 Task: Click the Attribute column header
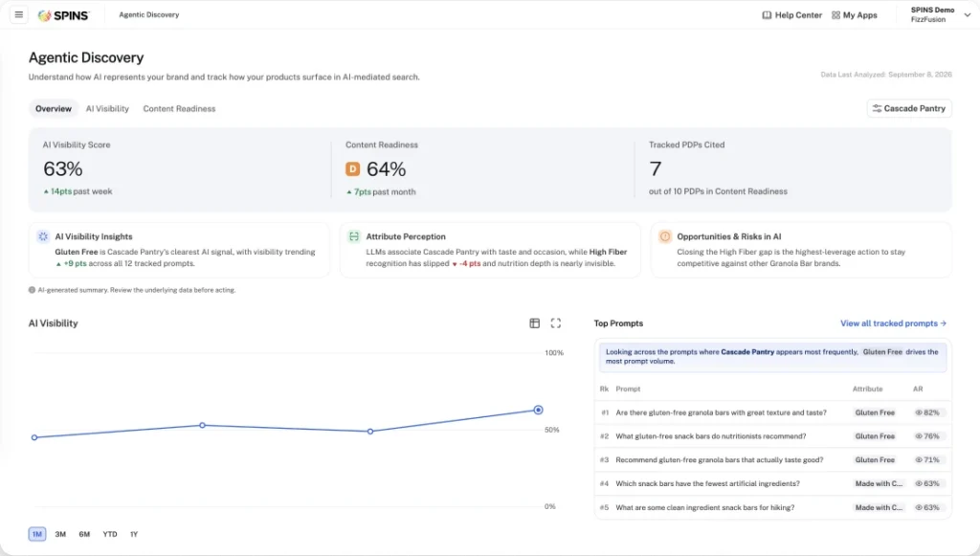pyautogui.click(x=867, y=389)
